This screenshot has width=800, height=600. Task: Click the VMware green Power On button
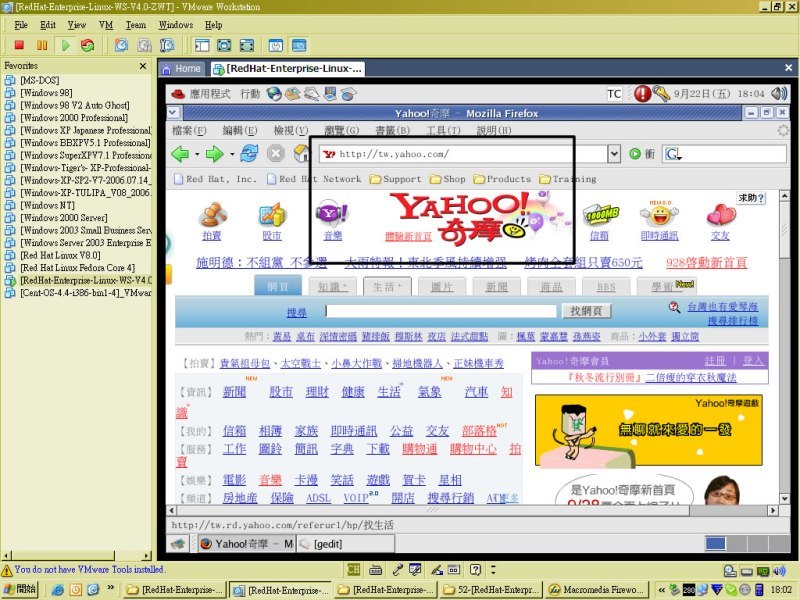click(x=66, y=45)
